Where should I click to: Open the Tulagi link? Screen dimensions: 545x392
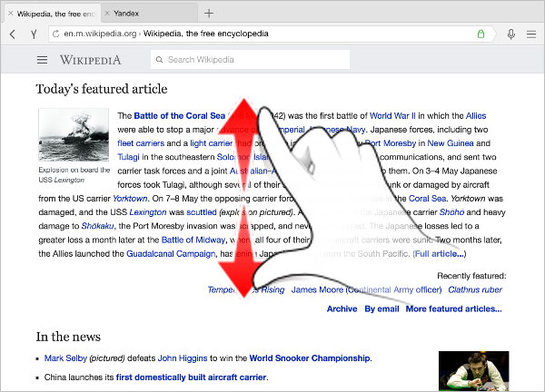click(x=128, y=157)
